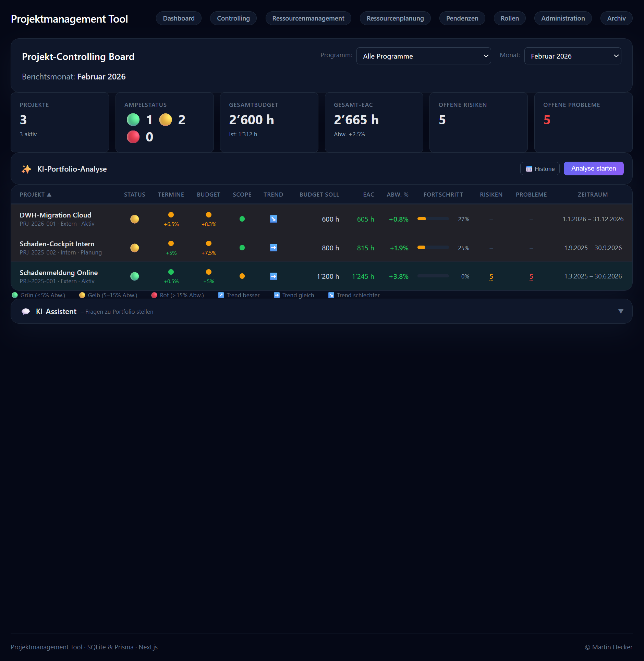Click red light in Ampelstatus card
This screenshot has height=661, width=644.
coord(133,137)
